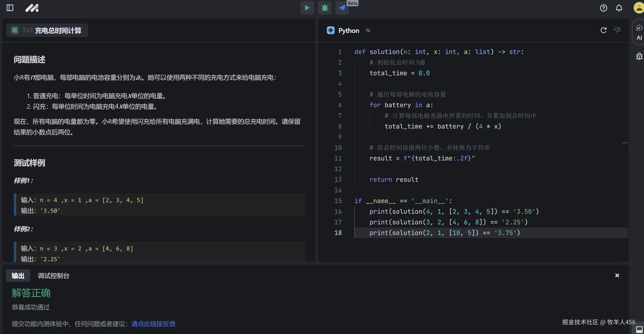Viewport: 644px width, 334px height.
Task: Toggle word wrap icon in editor header
Action: pyautogui.click(x=617, y=30)
